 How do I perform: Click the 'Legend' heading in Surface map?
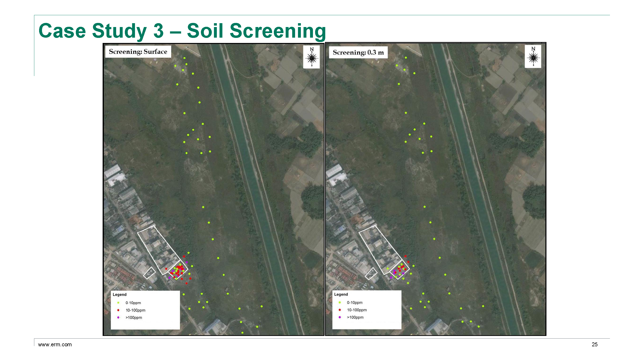tap(120, 294)
